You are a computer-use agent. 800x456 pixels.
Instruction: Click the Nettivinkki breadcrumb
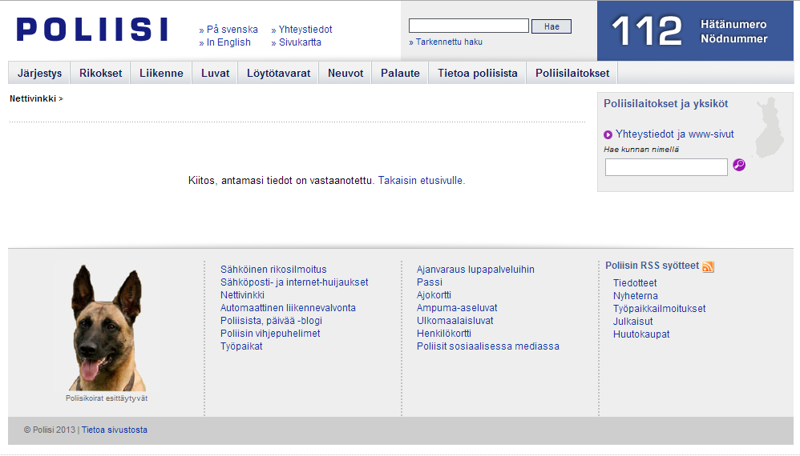(33, 98)
